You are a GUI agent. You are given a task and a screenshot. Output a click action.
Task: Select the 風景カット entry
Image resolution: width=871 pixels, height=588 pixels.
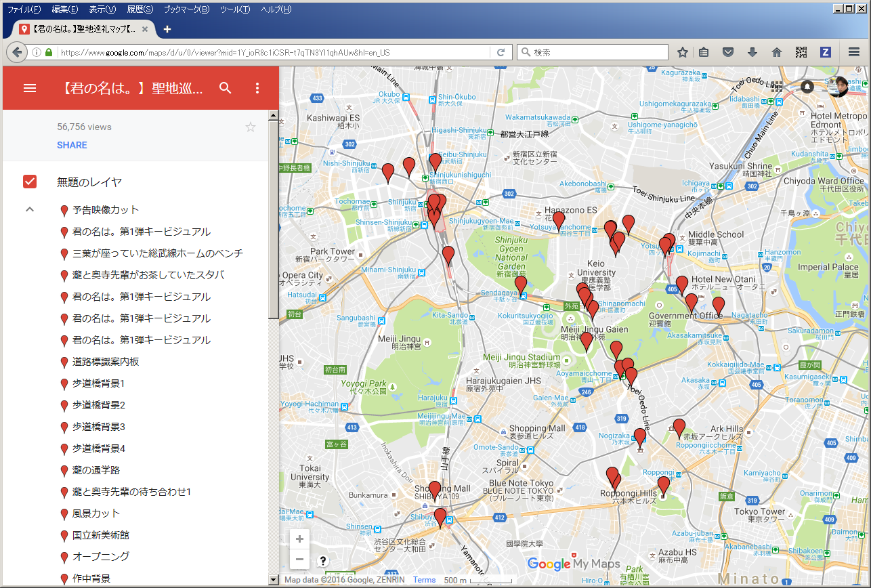pos(96,513)
